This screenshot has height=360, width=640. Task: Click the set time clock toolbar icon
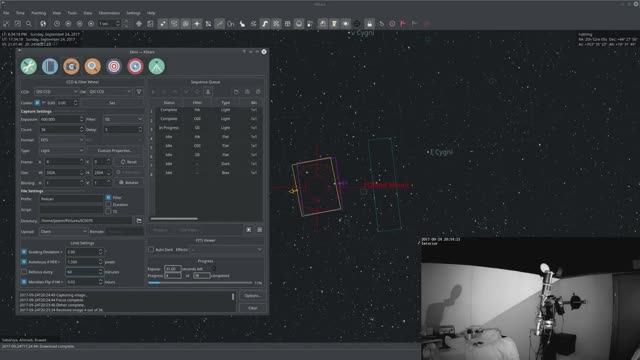[x=57, y=24]
